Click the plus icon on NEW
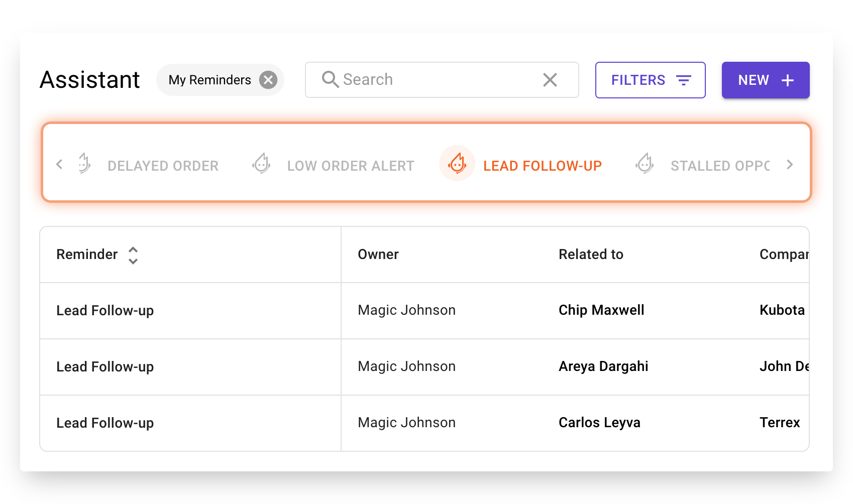Image resolution: width=853 pixels, height=504 pixels. 788,80
